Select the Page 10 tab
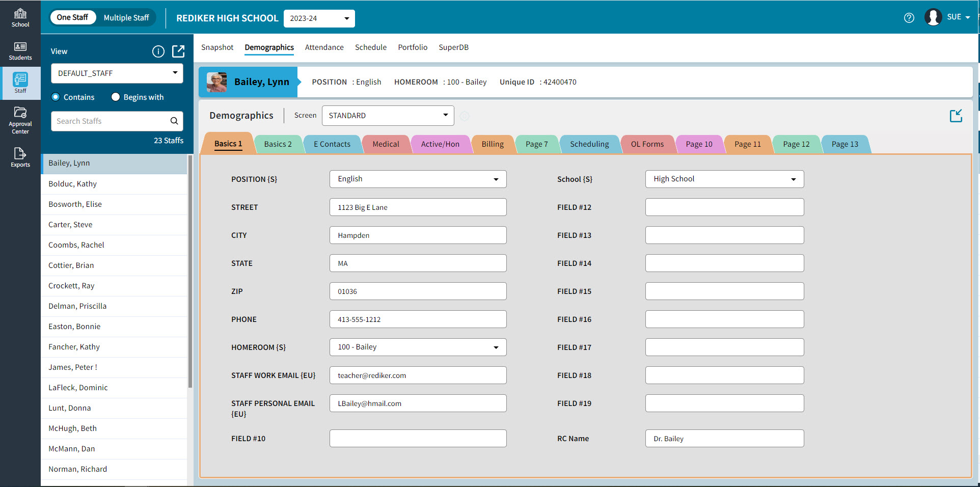This screenshot has width=980, height=487. tap(699, 144)
